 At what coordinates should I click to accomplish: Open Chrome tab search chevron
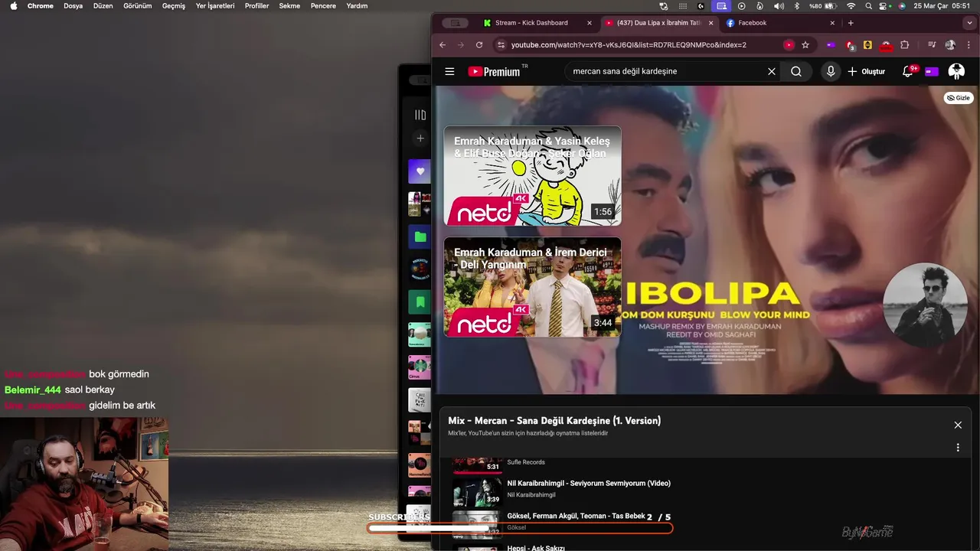tap(970, 23)
